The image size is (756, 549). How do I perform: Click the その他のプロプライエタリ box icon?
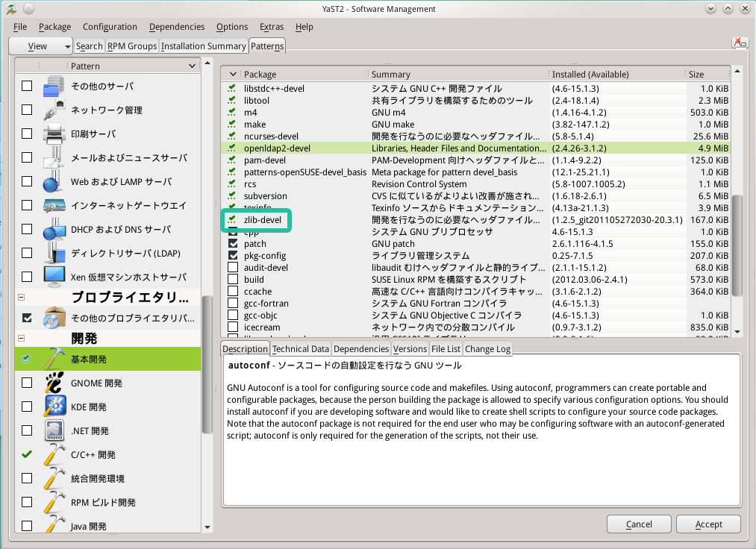(x=54, y=318)
